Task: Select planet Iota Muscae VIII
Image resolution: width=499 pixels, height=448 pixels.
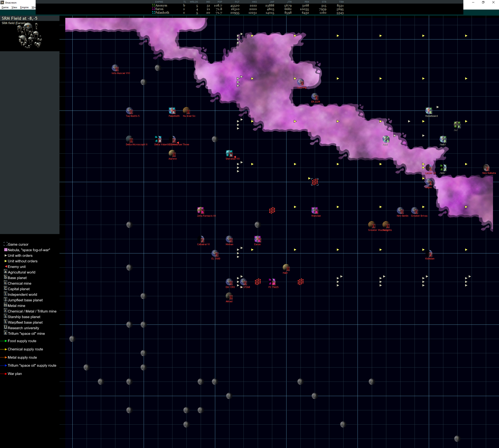Action: pyautogui.click(x=115, y=68)
